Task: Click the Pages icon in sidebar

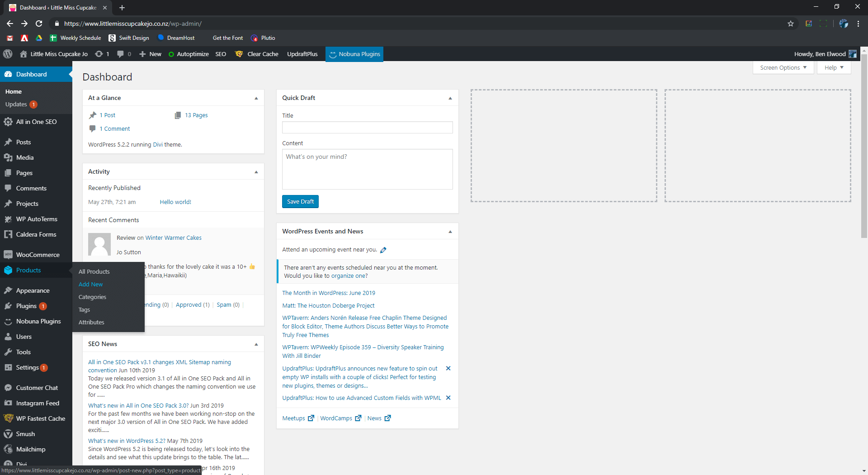Action: tap(8, 173)
